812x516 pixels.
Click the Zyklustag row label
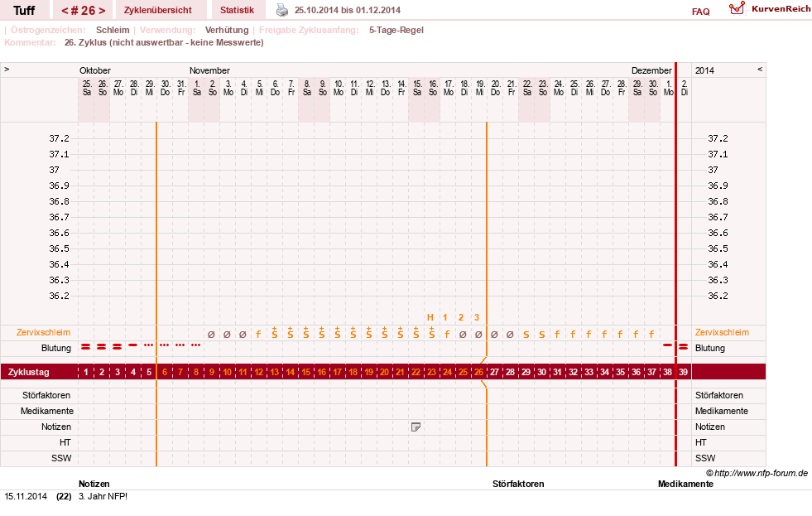pyautogui.click(x=28, y=372)
